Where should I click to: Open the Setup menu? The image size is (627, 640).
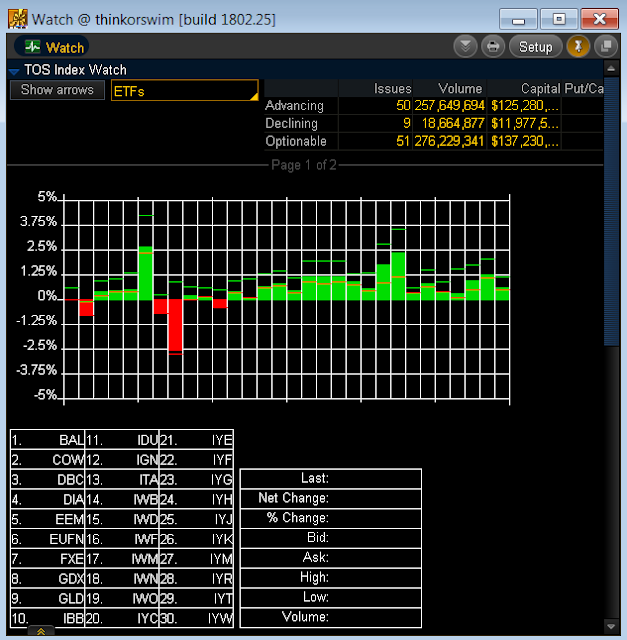click(535, 47)
